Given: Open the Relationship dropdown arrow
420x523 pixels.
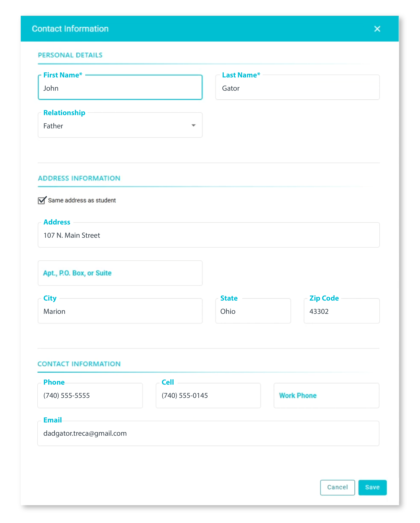Looking at the screenshot, I should [x=193, y=125].
